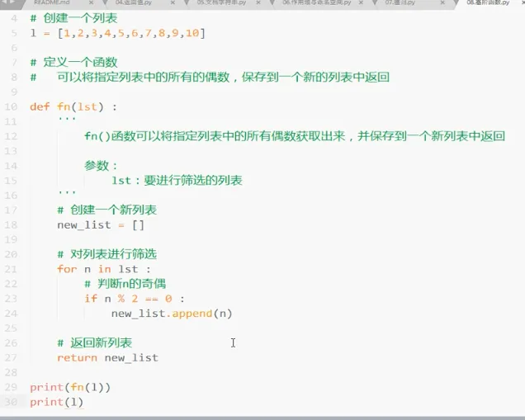Click the 'print(fn(l))' line
Screen dimensions: 525x420
[x=70, y=387]
